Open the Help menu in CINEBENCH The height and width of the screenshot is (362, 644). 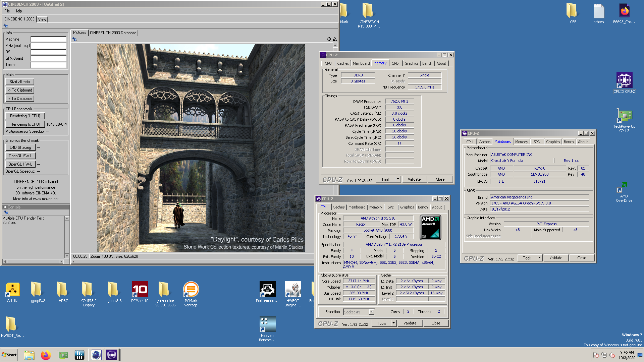pyautogui.click(x=18, y=11)
